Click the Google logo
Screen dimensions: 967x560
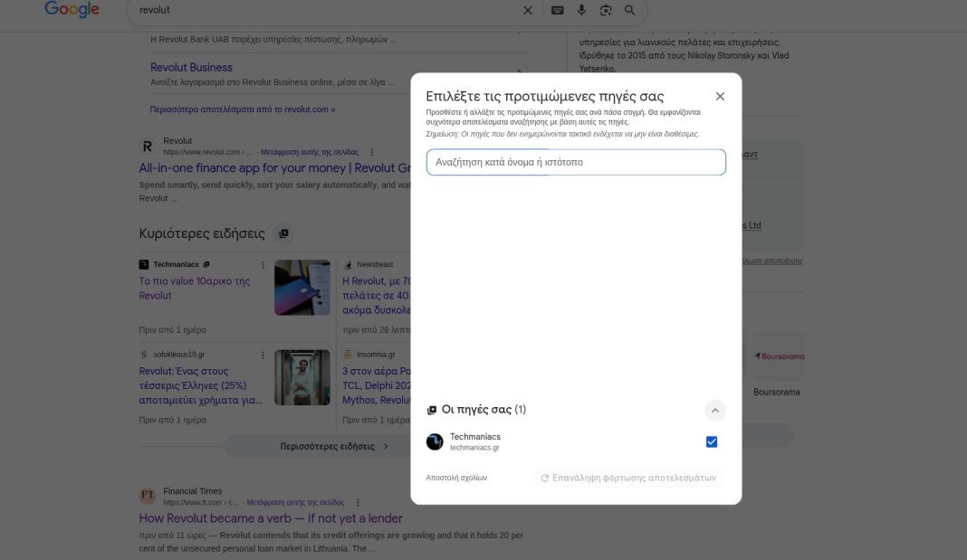[72, 10]
